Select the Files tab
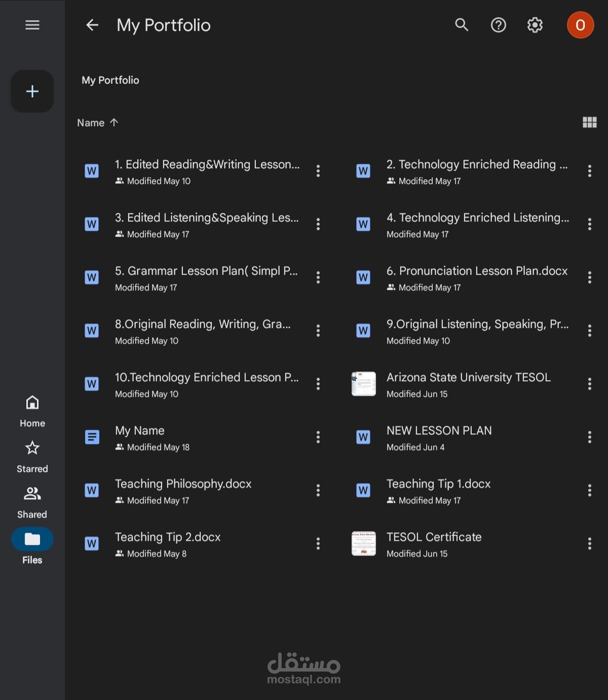The height and width of the screenshot is (700, 608). coord(32,546)
